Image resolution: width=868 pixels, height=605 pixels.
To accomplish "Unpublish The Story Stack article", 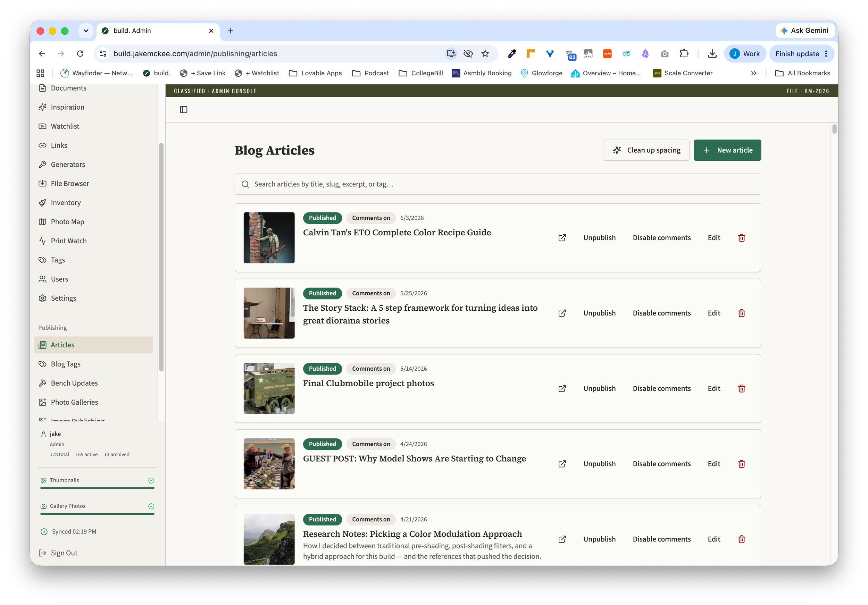I will tap(599, 313).
